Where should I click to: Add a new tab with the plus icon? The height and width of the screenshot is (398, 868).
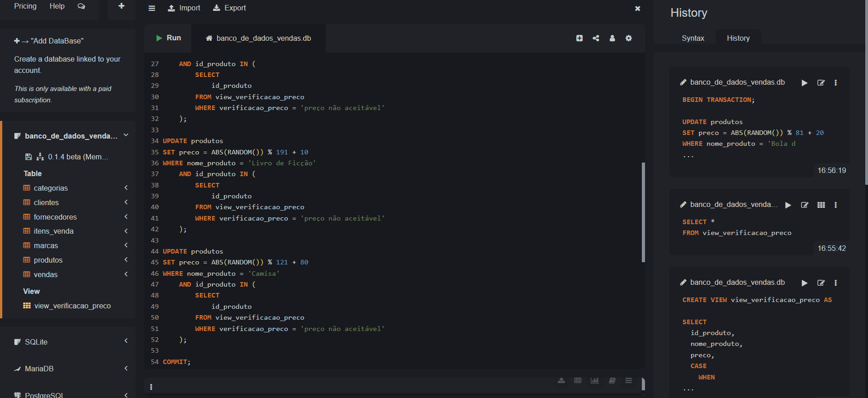tap(121, 6)
